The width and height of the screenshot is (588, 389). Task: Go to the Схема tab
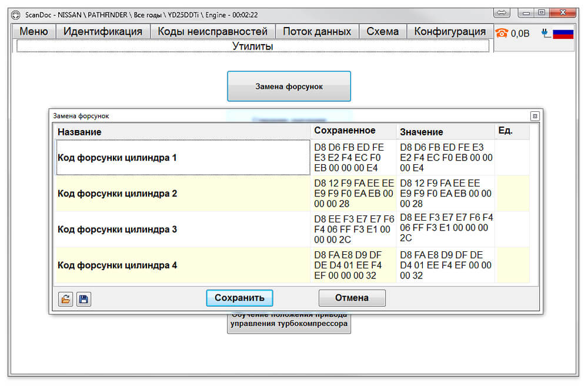tap(383, 32)
